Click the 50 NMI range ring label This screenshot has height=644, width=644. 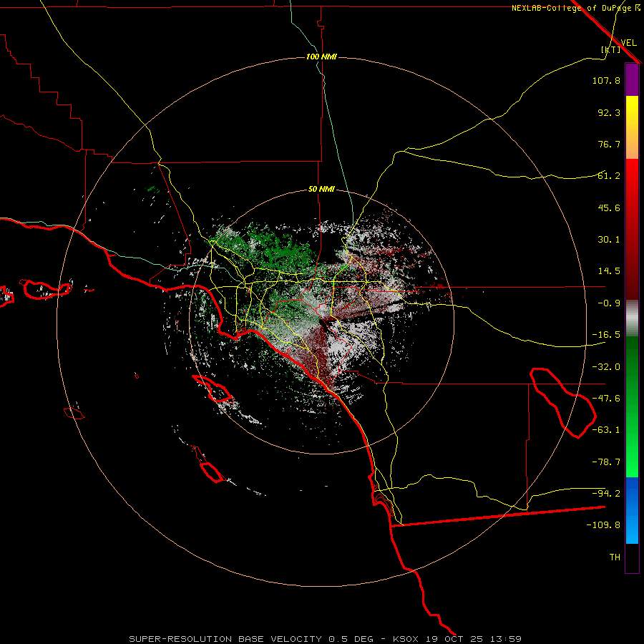(x=321, y=189)
